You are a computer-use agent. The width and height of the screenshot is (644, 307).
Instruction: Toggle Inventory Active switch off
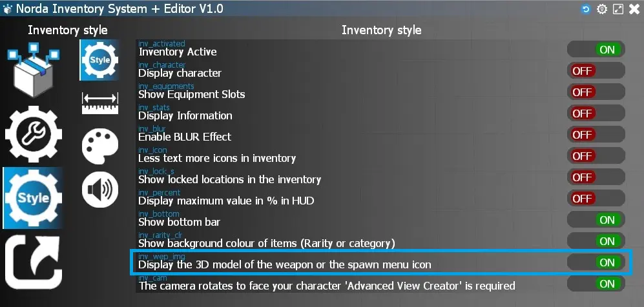click(x=596, y=50)
